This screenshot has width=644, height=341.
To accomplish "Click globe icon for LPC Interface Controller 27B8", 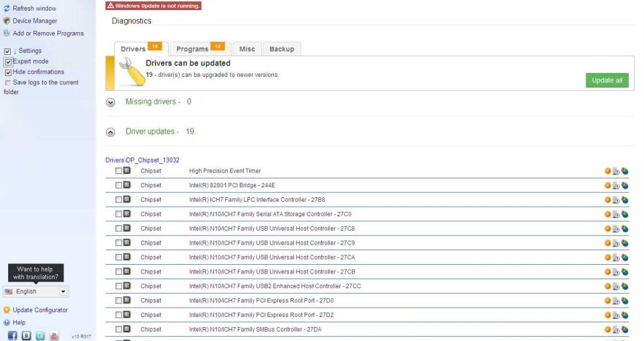I will click(x=624, y=200).
